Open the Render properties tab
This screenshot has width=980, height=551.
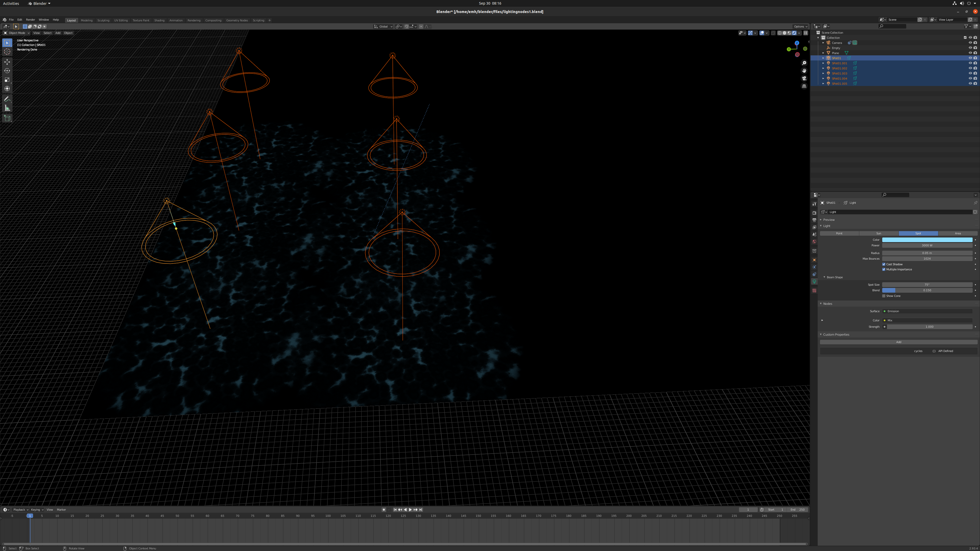tap(814, 213)
